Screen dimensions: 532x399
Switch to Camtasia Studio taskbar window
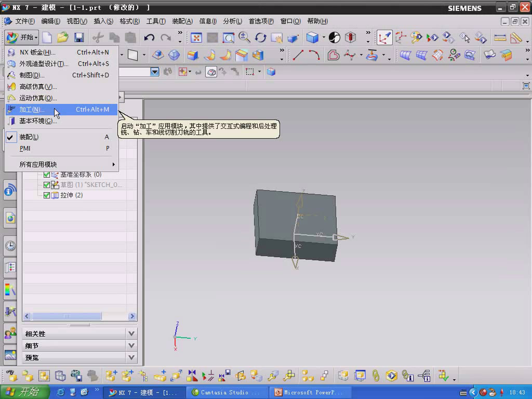click(227, 393)
